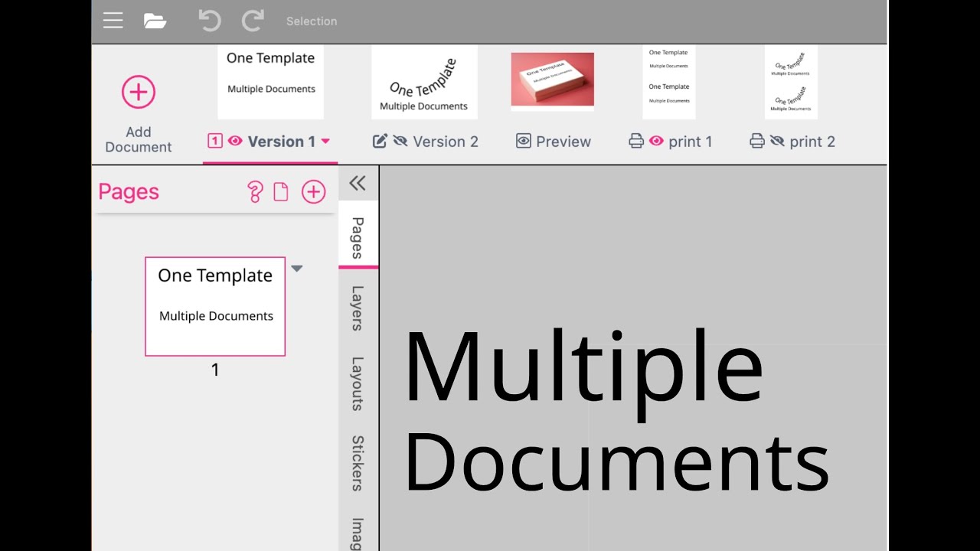Collapse the side panel with double chevron
Viewport: 980px width, 551px height.
[x=357, y=183]
